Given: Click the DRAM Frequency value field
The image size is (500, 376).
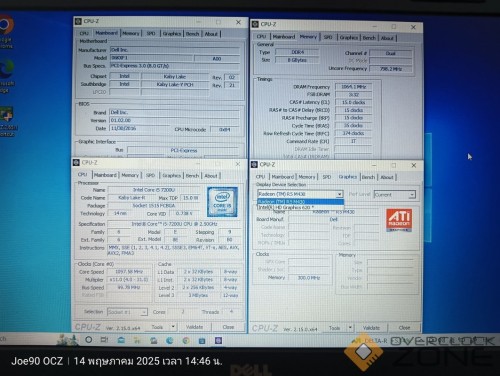Looking at the screenshot, I should click(353, 87).
